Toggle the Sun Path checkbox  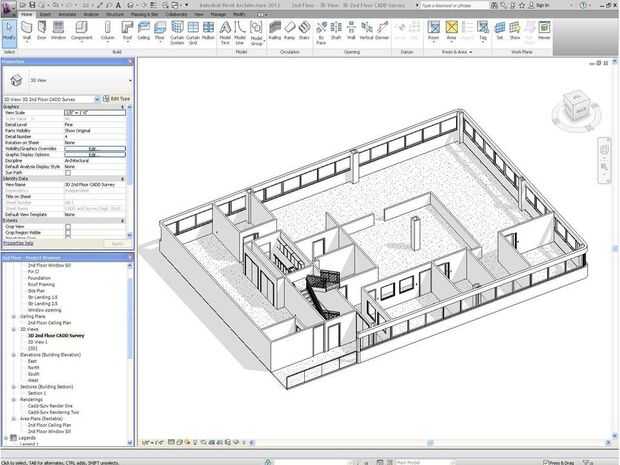coord(68,173)
